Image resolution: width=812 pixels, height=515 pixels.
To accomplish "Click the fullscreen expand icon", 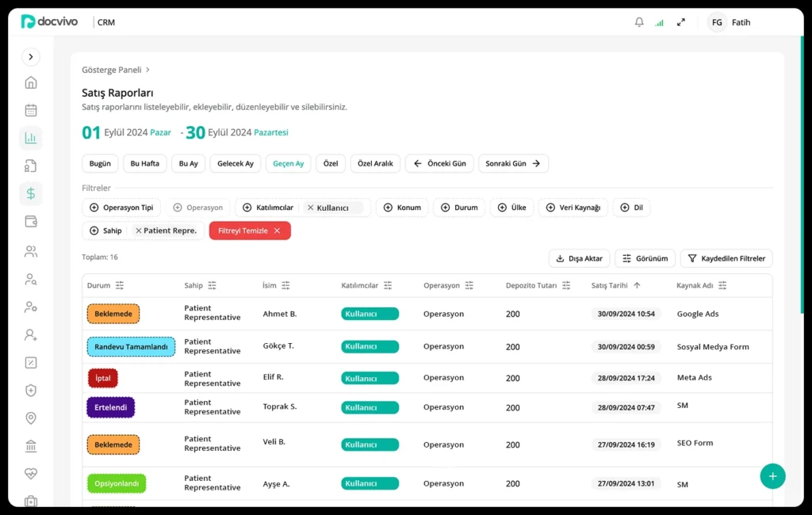I will click(680, 22).
